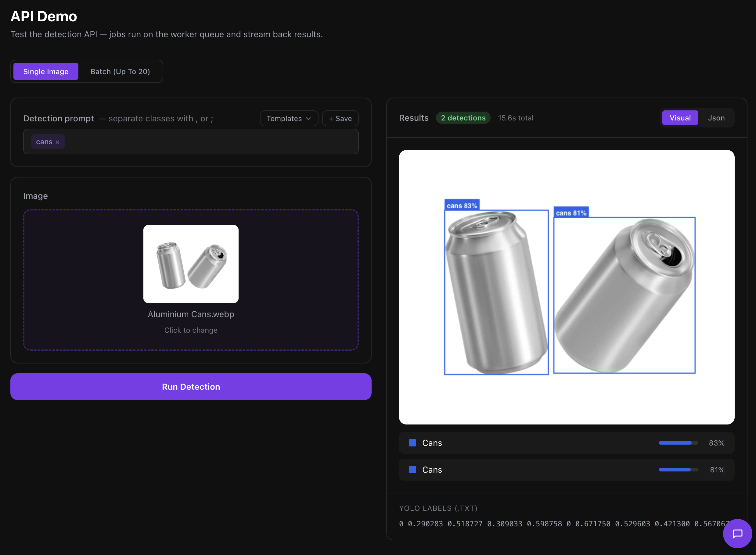Run Detection on the uploaded image
Viewport: 756px width, 555px height.
(191, 387)
